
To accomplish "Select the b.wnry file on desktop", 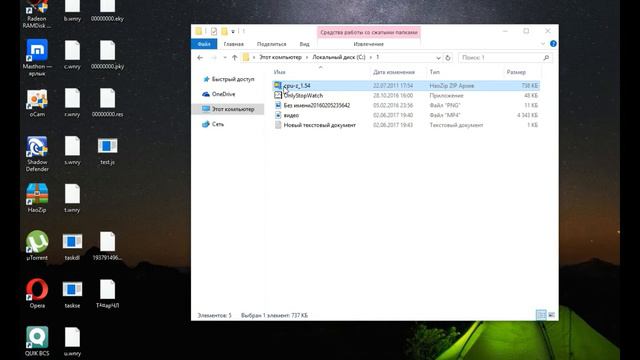I will pos(72,11).
